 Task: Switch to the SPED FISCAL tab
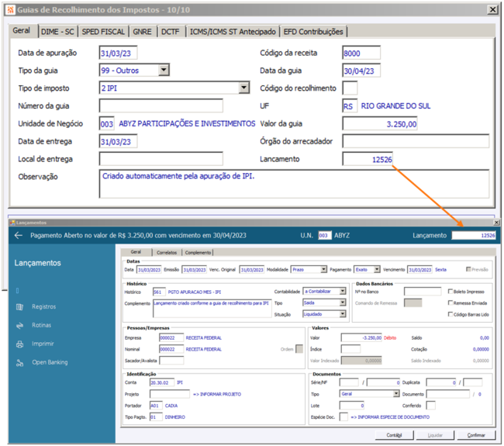(x=103, y=32)
